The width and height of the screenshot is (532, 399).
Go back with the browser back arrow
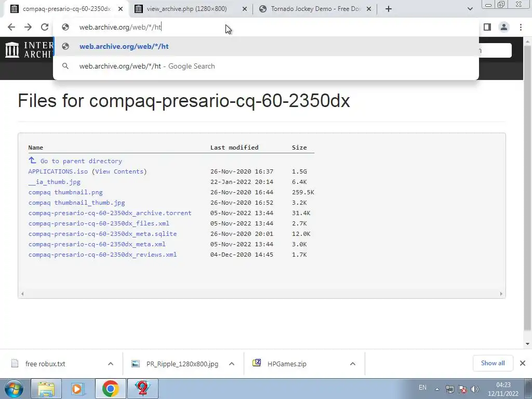click(x=11, y=27)
